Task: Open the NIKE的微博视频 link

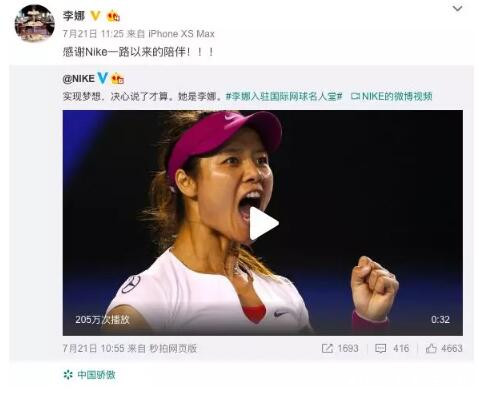Action: pyautogui.click(x=397, y=96)
